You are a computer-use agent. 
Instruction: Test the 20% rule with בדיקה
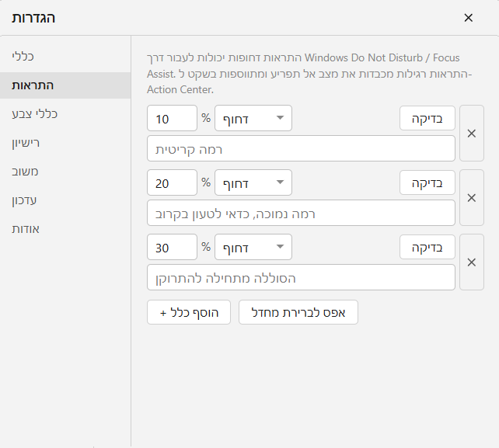point(427,182)
